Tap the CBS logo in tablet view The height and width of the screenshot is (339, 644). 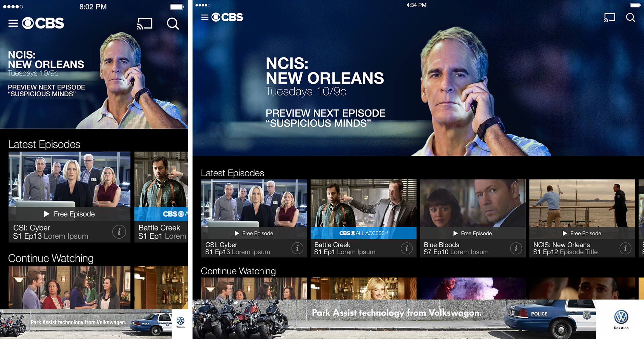tap(227, 17)
